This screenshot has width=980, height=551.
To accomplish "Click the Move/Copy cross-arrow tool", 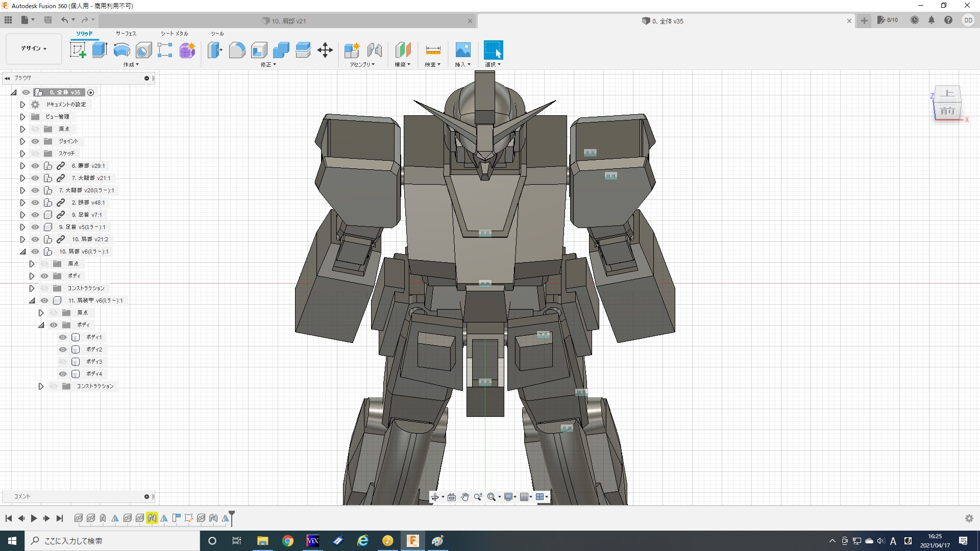I will [325, 50].
